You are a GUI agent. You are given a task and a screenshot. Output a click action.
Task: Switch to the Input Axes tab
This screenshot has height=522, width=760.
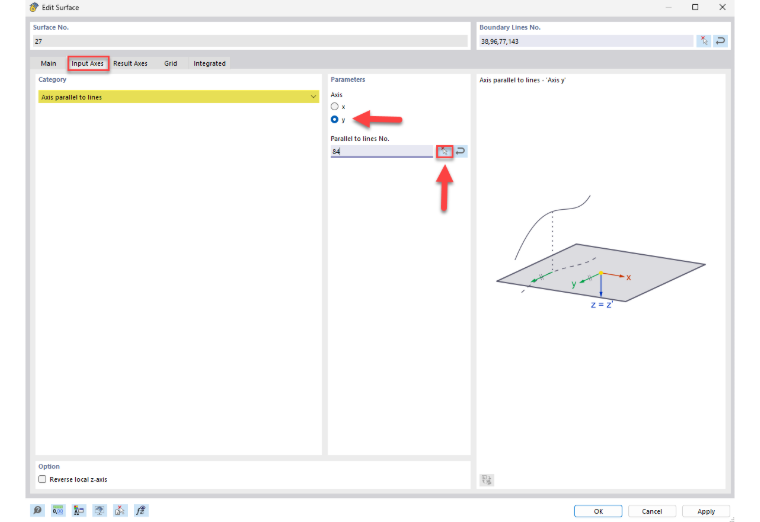pos(88,63)
